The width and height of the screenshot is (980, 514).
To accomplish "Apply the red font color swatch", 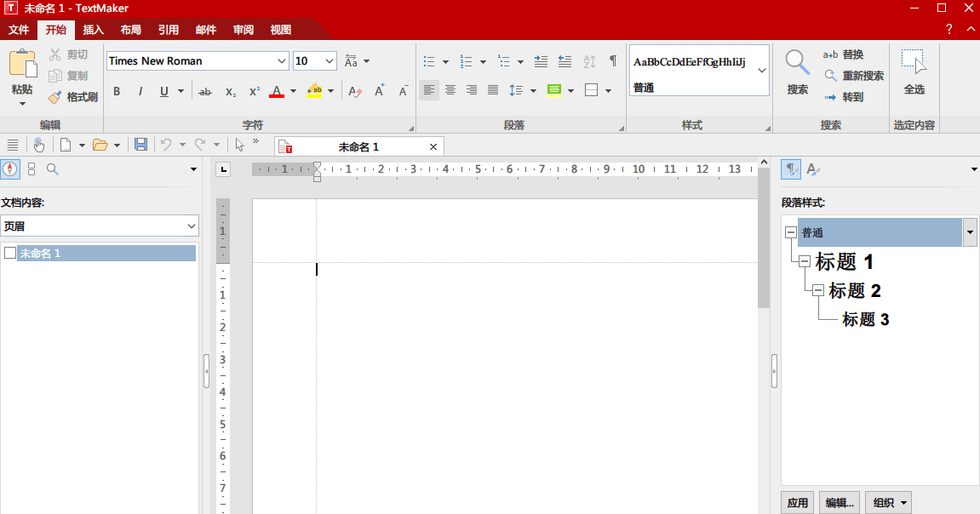I will pos(276,91).
